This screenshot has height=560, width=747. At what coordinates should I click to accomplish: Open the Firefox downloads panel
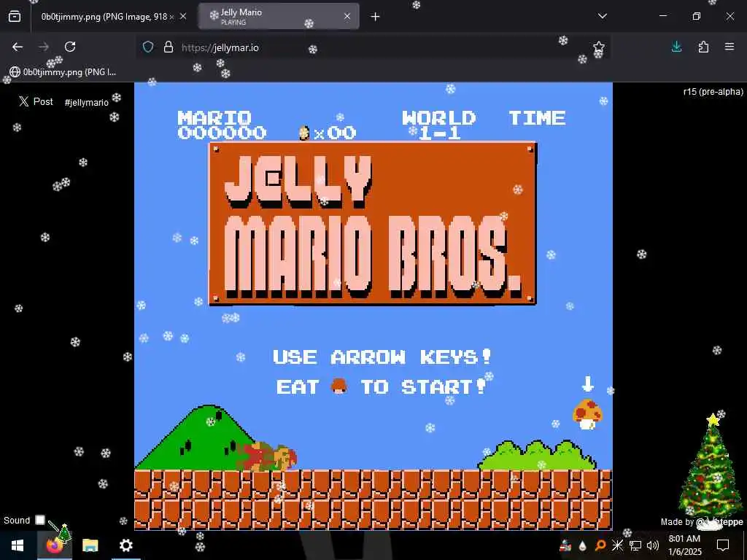click(676, 47)
